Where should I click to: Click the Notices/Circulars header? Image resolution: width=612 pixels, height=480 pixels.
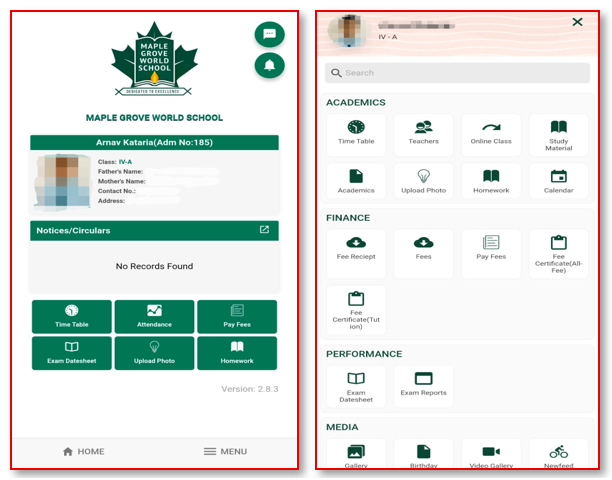(x=154, y=231)
